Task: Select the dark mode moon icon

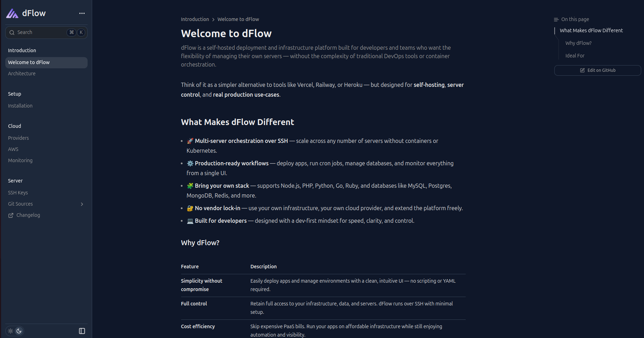Action: point(19,331)
